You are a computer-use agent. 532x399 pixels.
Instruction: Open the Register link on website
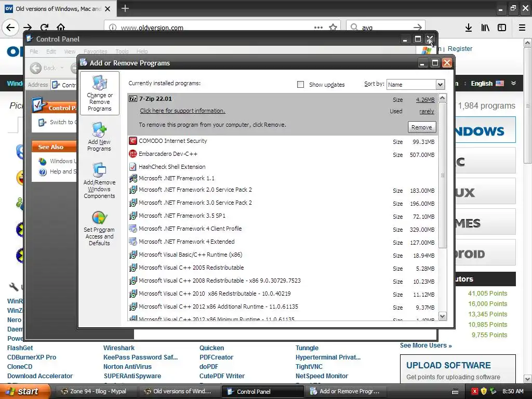click(460, 48)
